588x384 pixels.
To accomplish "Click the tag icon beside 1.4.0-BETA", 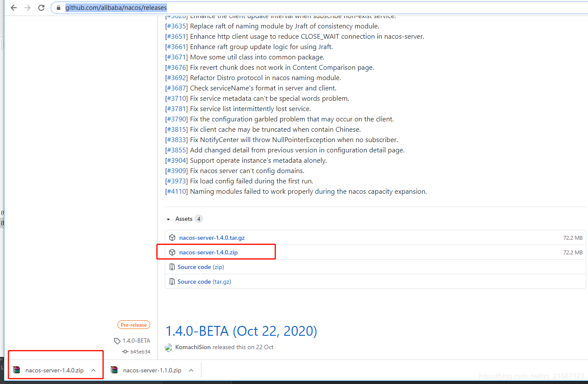I will (x=117, y=341).
